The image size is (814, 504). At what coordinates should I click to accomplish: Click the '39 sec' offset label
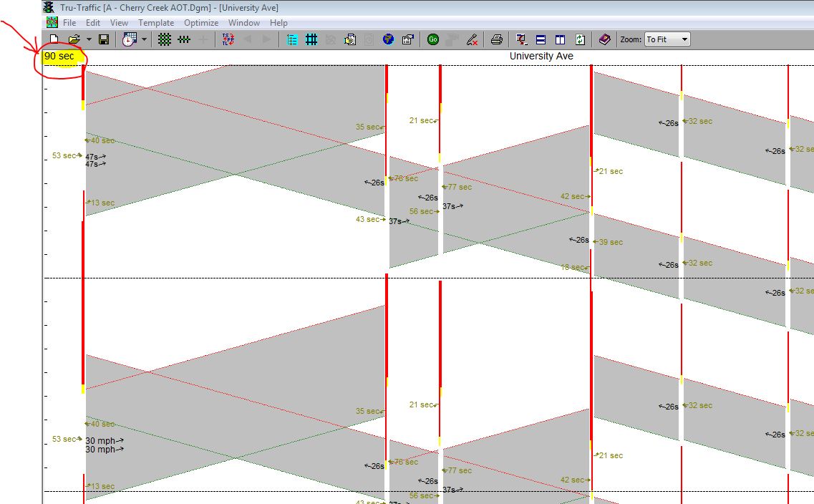tap(611, 243)
